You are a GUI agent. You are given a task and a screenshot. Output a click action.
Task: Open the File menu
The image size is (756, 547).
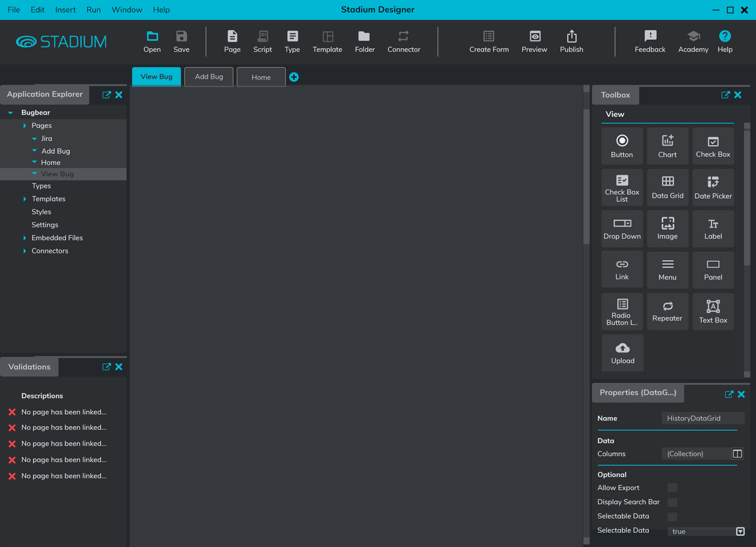(14, 9)
